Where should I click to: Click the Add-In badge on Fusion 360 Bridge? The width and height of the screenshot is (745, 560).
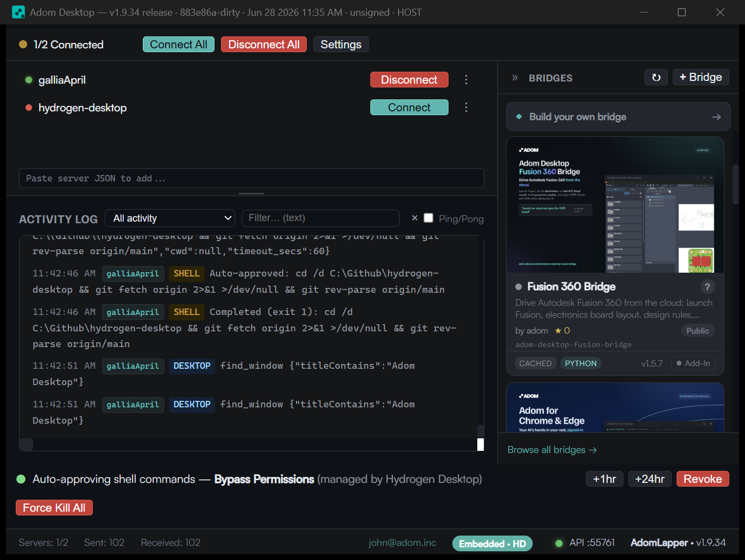[x=693, y=363]
